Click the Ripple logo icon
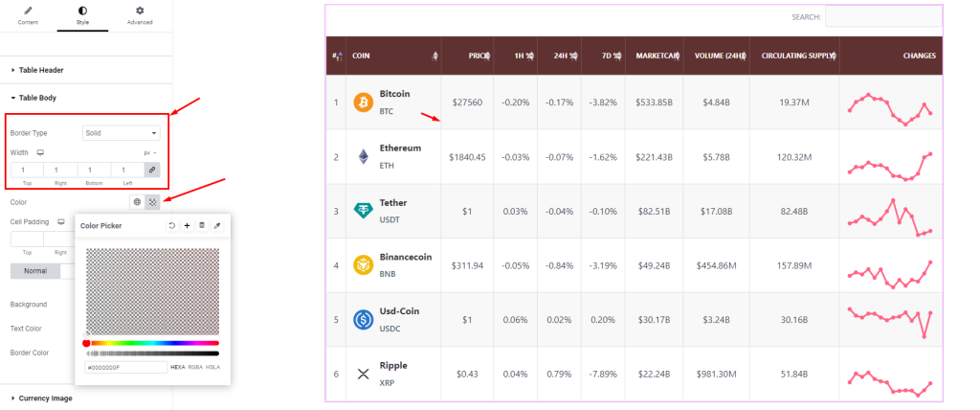980x410 pixels. [x=363, y=375]
